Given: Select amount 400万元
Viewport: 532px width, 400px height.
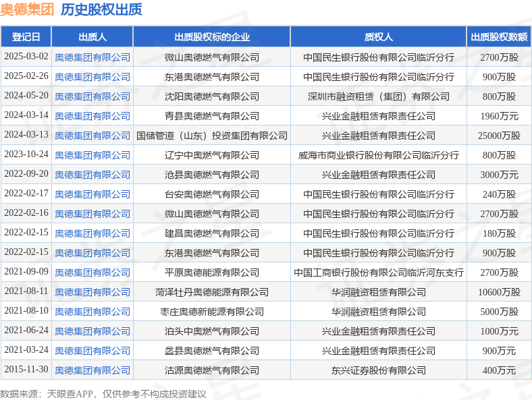Looking at the screenshot, I should tap(499, 370).
